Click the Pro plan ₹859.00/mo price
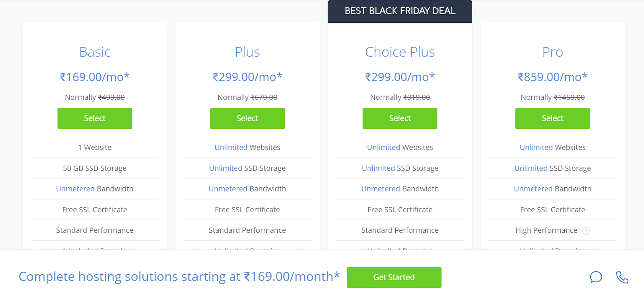Image resolution: width=644 pixels, height=300 pixels. (x=552, y=77)
